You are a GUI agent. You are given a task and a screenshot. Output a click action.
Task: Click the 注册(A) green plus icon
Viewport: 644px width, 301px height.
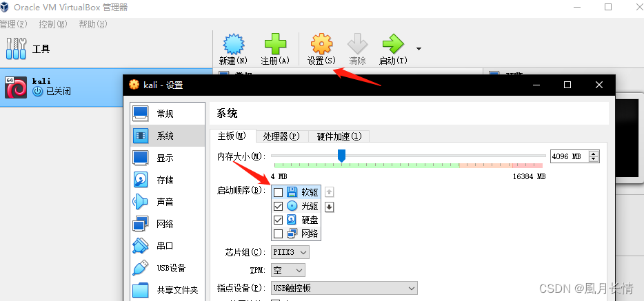[x=275, y=44]
